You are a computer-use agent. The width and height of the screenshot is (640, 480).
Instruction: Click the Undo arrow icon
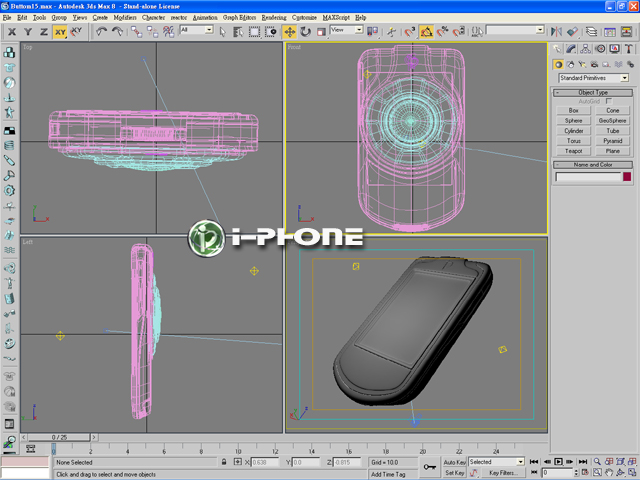101,31
